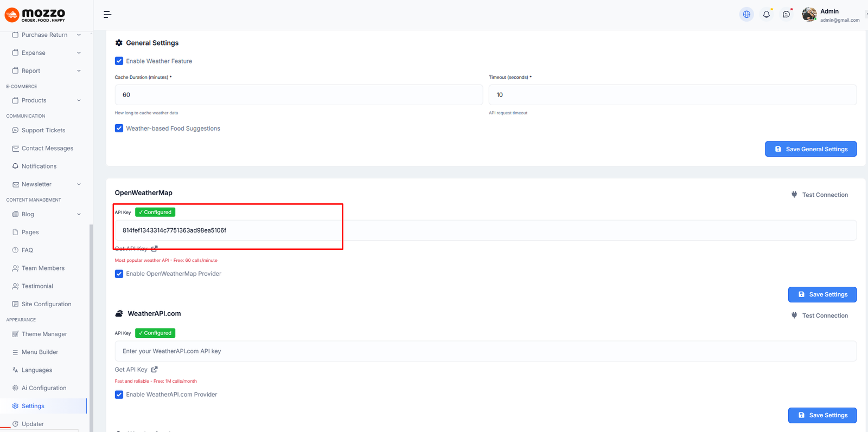868x432 pixels.
Task: Click the Ai Configuration icon
Action: coord(15,388)
